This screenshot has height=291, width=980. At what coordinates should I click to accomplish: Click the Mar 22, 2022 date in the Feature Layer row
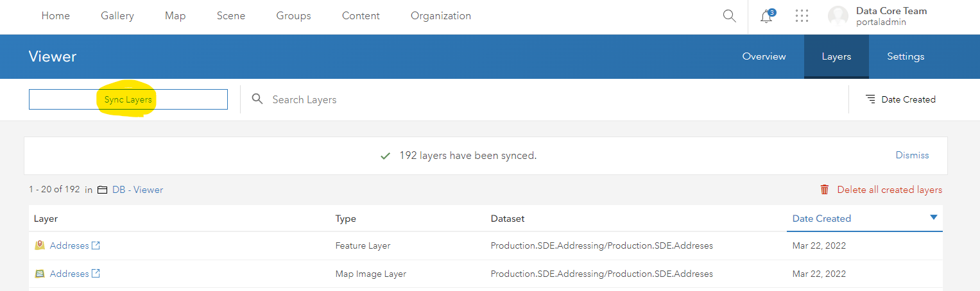pyautogui.click(x=819, y=245)
